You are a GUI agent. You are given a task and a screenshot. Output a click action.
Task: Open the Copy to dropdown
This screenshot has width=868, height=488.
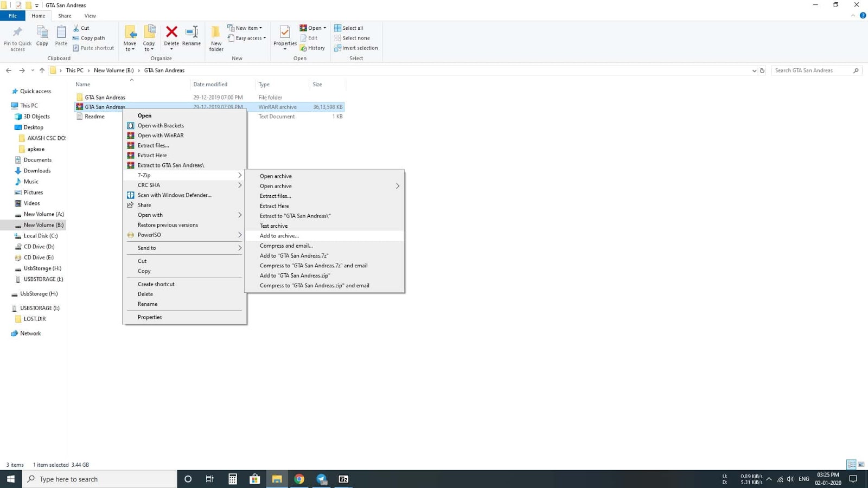click(149, 46)
